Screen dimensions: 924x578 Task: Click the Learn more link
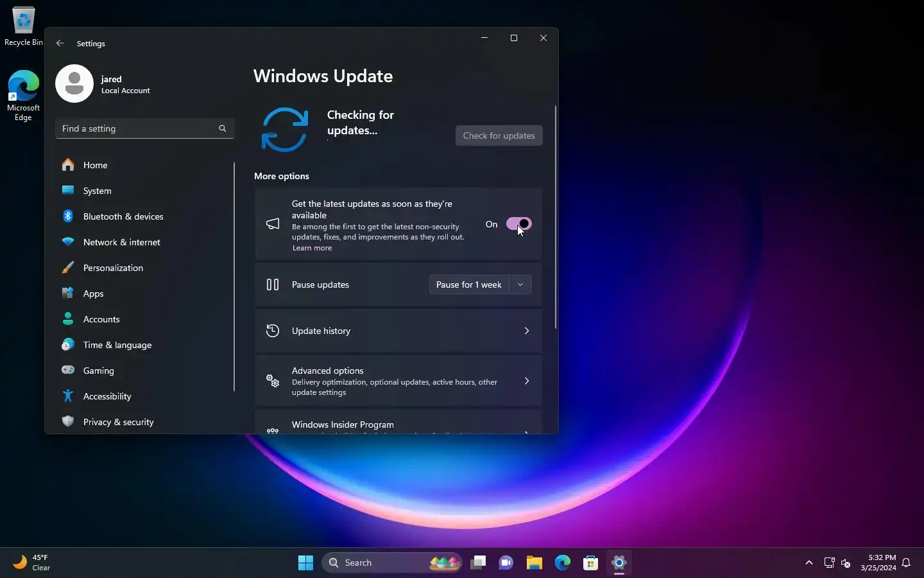(x=312, y=248)
